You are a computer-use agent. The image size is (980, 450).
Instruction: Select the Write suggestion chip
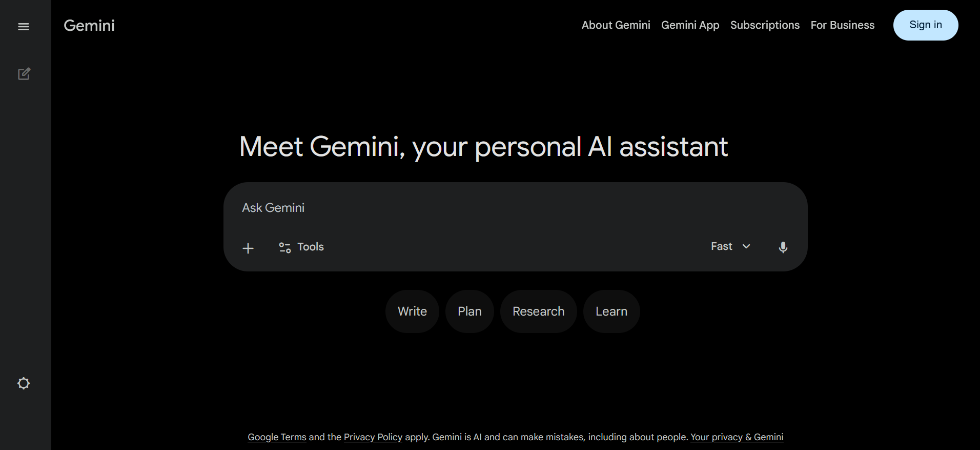tap(412, 311)
